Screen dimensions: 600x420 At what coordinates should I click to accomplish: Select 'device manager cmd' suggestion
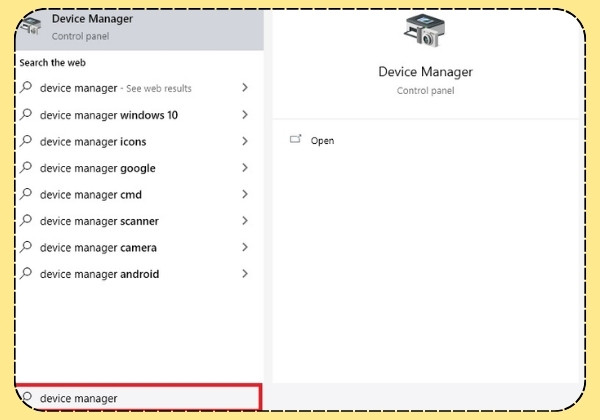pos(140,194)
